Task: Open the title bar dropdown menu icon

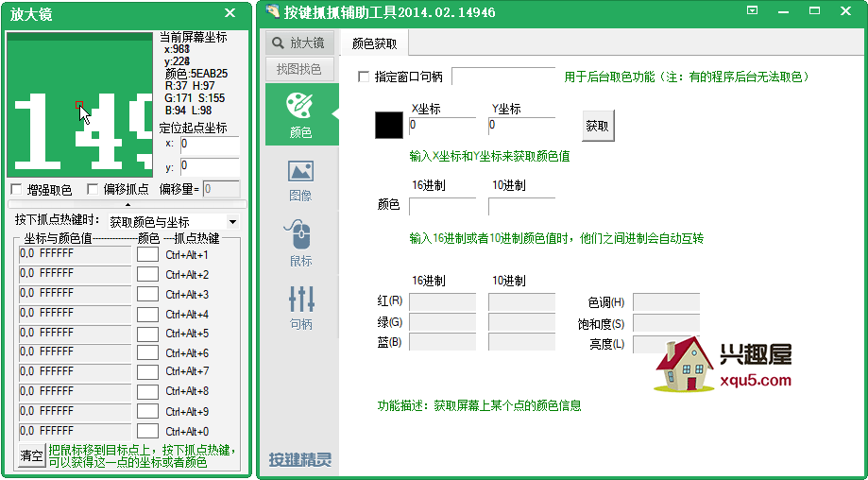Action: (752, 10)
